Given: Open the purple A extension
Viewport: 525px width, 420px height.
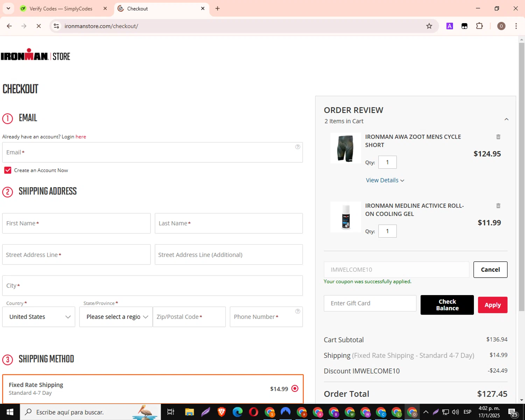Looking at the screenshot, I should point(450,26).
